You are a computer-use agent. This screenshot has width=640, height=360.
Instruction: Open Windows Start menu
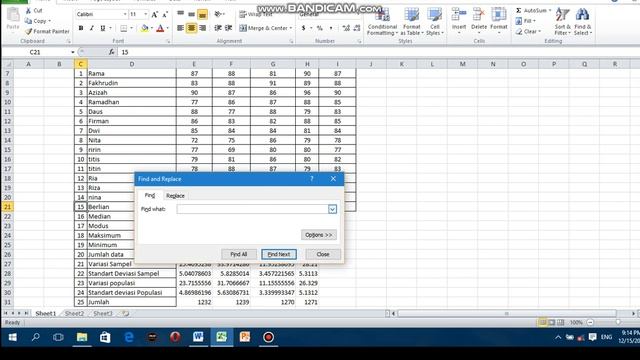(12, 337)
